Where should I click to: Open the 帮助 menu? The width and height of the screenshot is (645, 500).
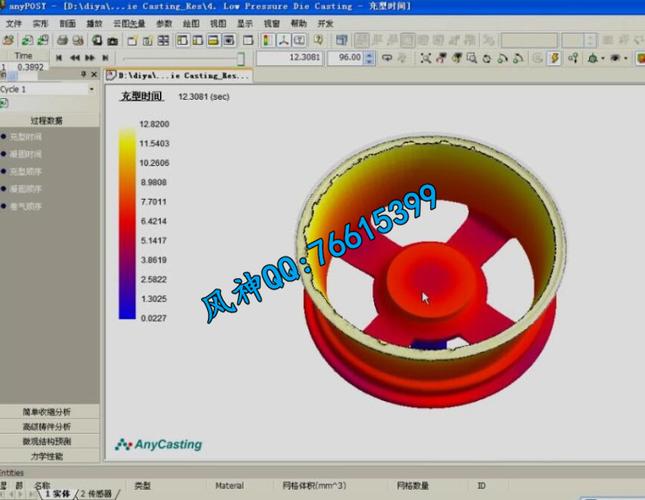298,23
